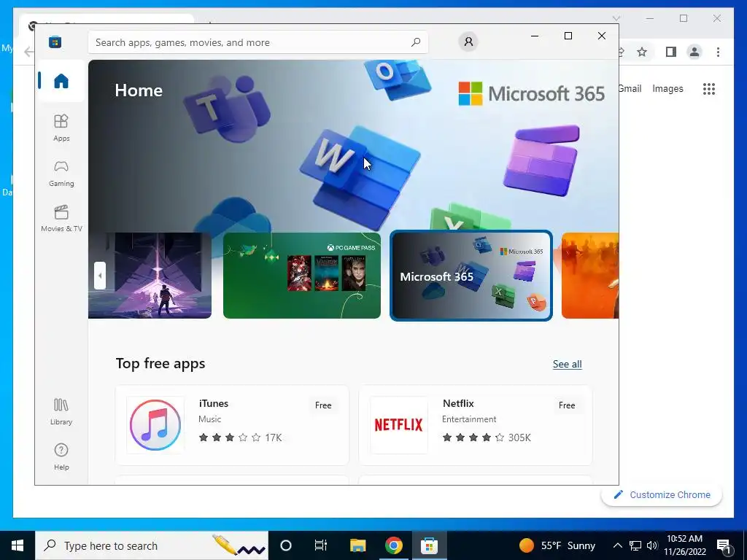Viewport: 747px width, 560px height.
Task: Open Cortana circle icon on taskbar
Action: (x=286, y=545)
